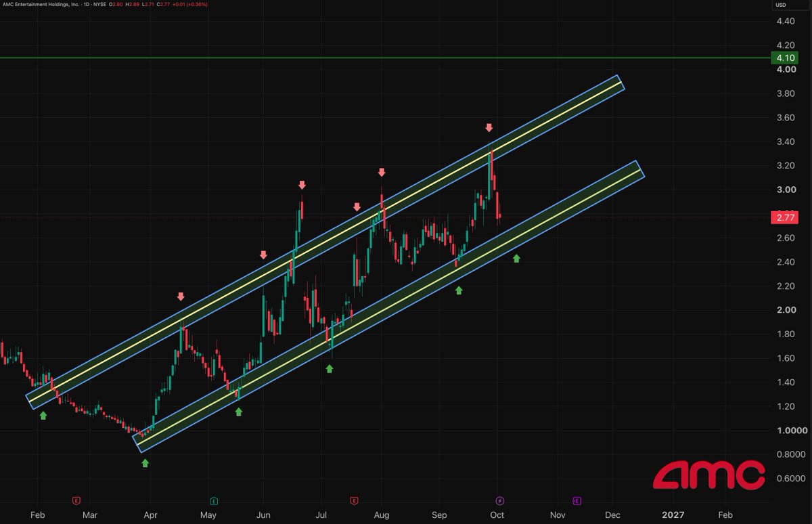Click the Sep label on time axis
The height and width of the screenshot is (524, 812).
[440, 516]
